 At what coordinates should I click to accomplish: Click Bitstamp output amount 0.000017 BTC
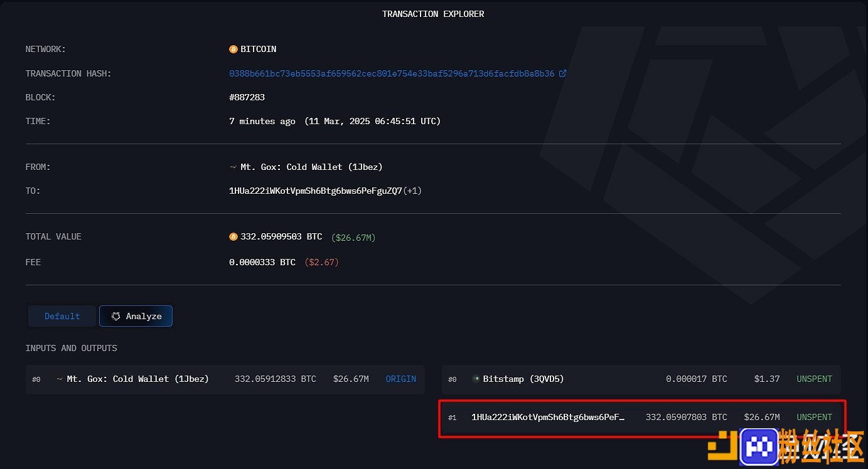(x=697, y=379)
